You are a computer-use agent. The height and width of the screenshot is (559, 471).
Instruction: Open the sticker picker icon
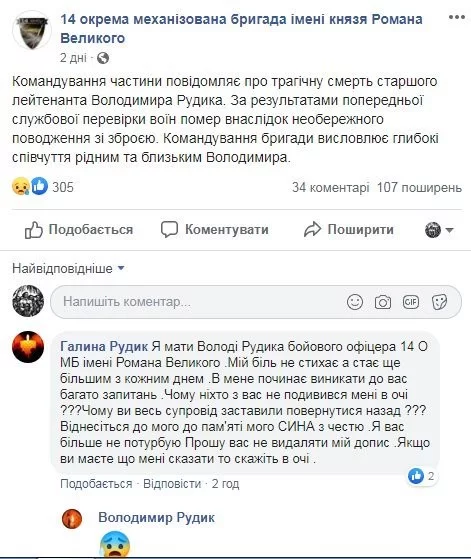pyautogui.click(x=439, y=302)
